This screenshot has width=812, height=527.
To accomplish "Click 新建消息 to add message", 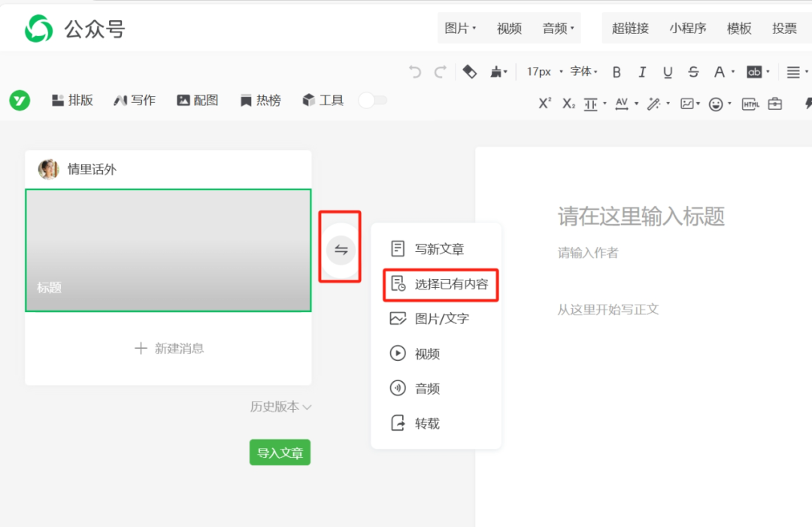I will coord(169,348).
